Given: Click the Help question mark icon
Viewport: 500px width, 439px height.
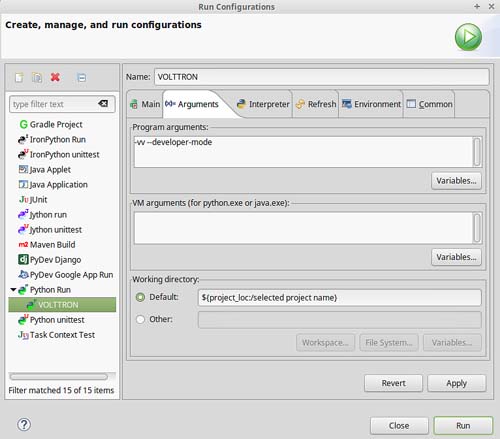Looking at the screenshot, I should pyautogui.click(x=24, y=424).
